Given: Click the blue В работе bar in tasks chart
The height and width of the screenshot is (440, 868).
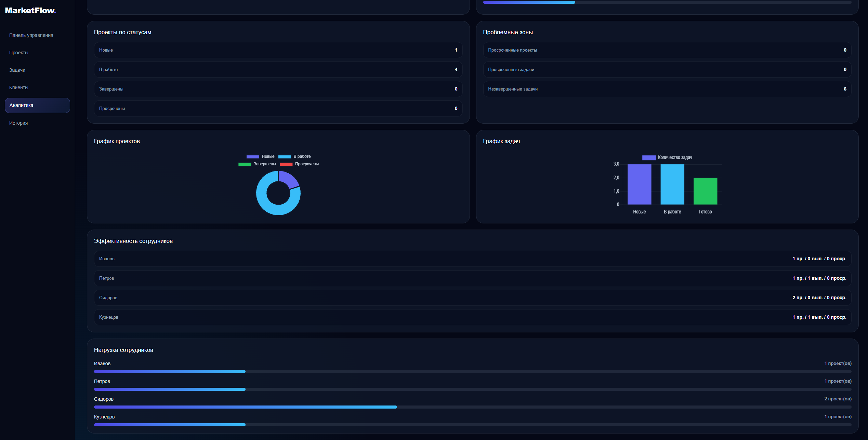Looking at the screenshot, I should coord(672,184).
